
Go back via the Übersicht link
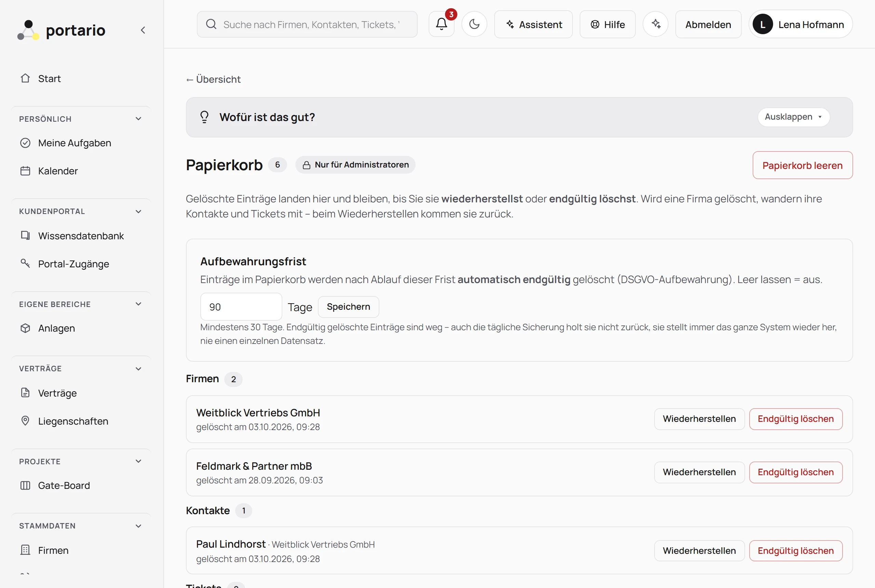[x=213, y=80]
